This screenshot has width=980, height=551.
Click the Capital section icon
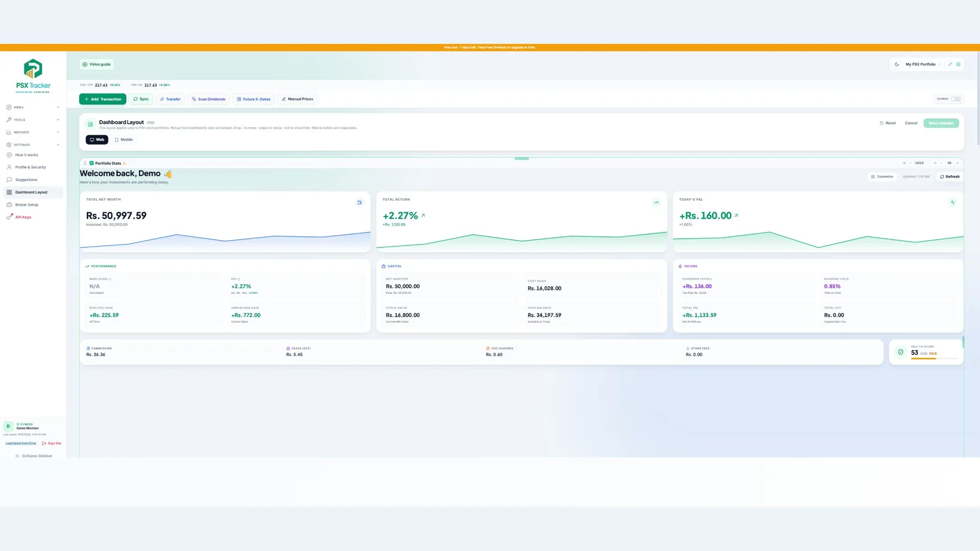pyautogui.click(x=383, y=266)
